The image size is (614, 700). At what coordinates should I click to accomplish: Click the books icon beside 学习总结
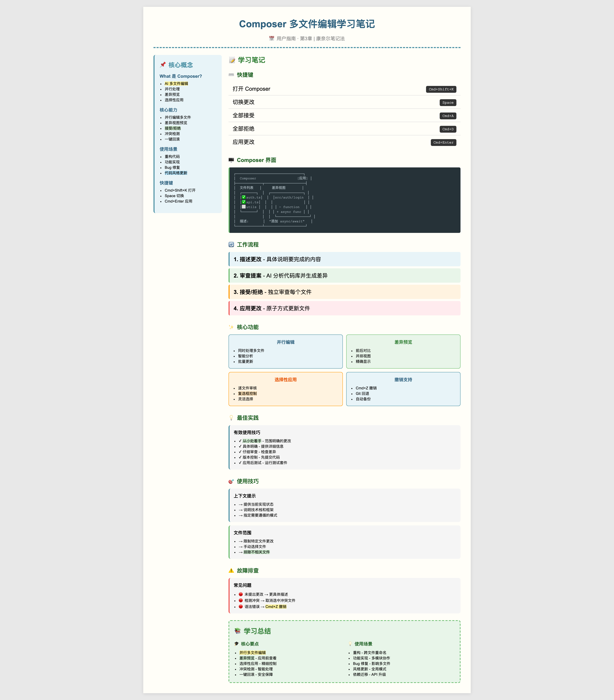pyautogui.click(x=237, y=631)
